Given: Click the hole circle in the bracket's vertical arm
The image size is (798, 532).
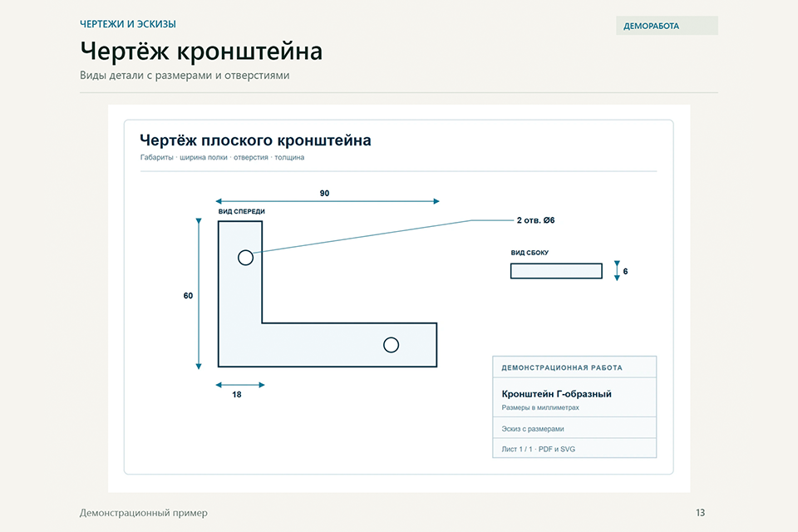Looking at the screenshot, I should (x=246, y=258).
